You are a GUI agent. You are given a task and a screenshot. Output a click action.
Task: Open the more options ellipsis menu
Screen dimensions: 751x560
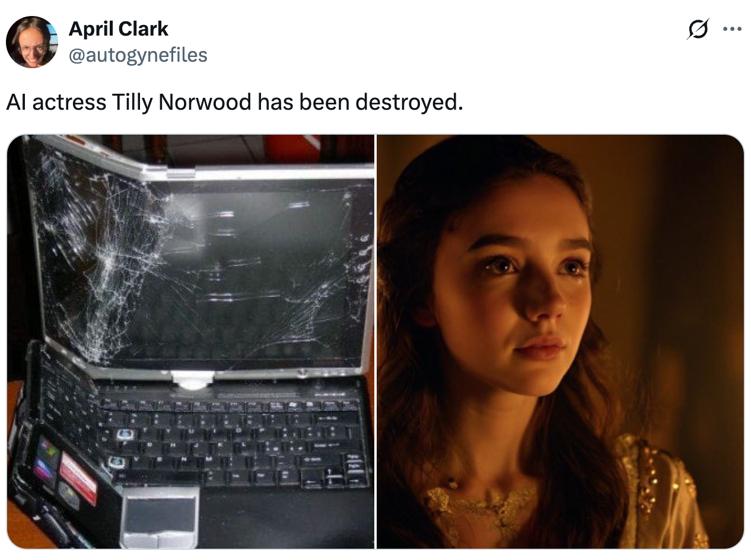pyautogui.click(x=732, y=29)
